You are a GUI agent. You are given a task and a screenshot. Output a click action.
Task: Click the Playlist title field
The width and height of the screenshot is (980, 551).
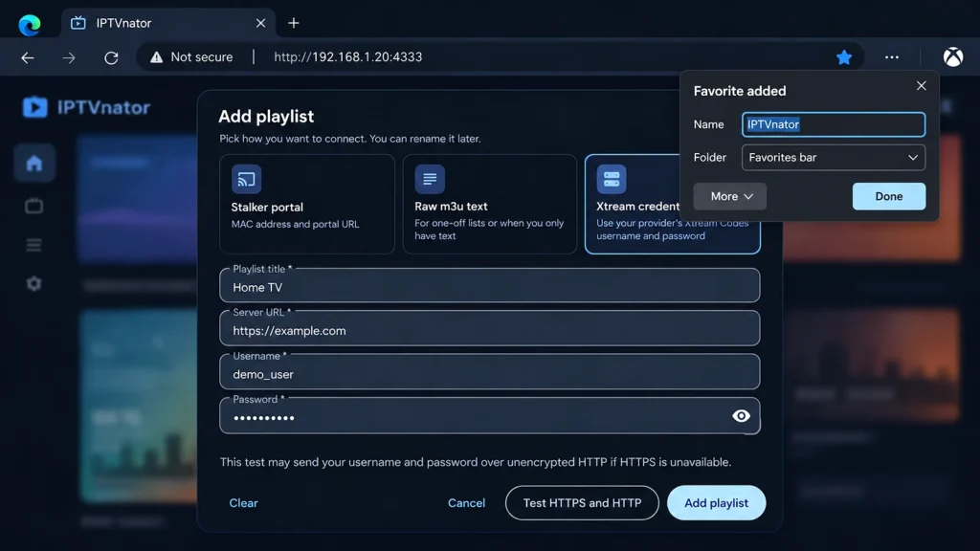click(490, 285)
